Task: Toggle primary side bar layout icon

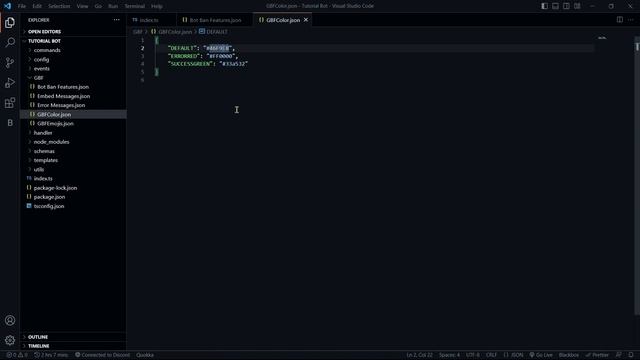Action: (544, 6)
